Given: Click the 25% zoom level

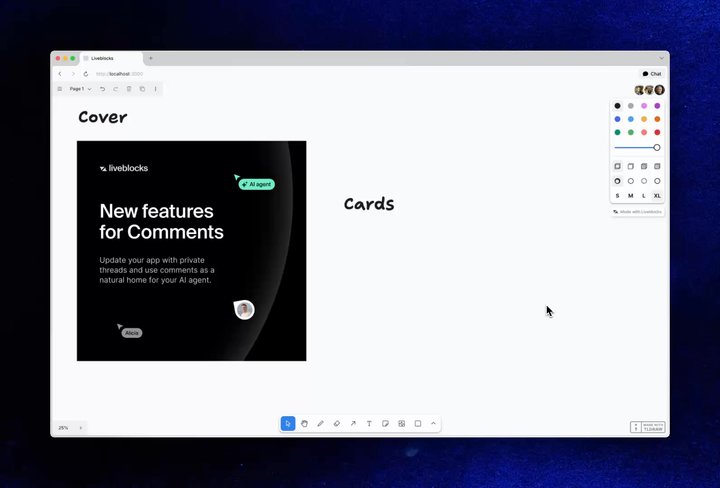Looking at the screenshot, I should (x=63, y=428).
